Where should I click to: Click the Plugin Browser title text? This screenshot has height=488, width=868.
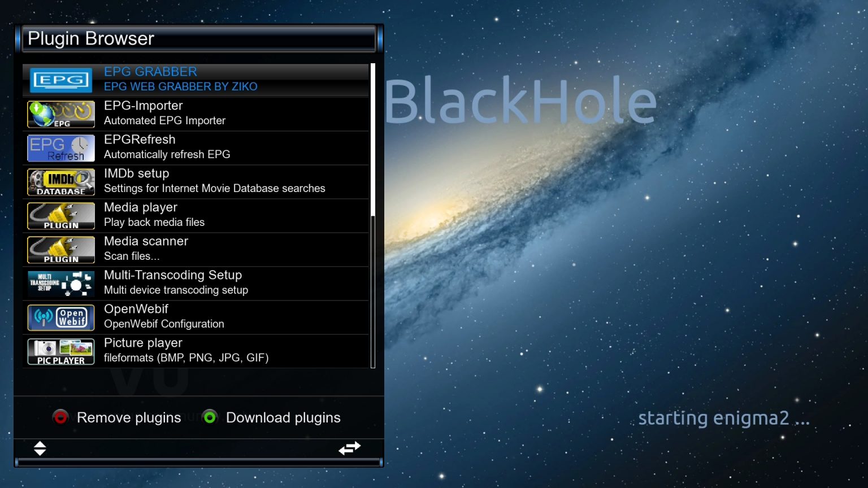(91, 38)
